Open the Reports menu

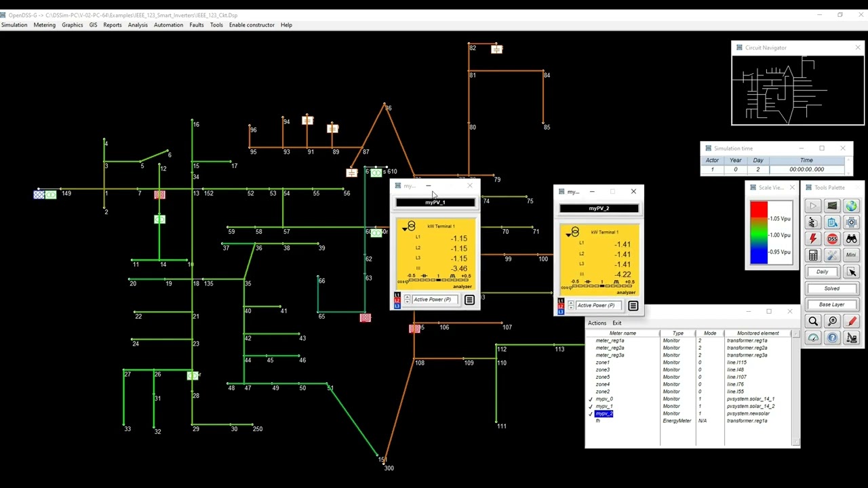click(113, 25)
